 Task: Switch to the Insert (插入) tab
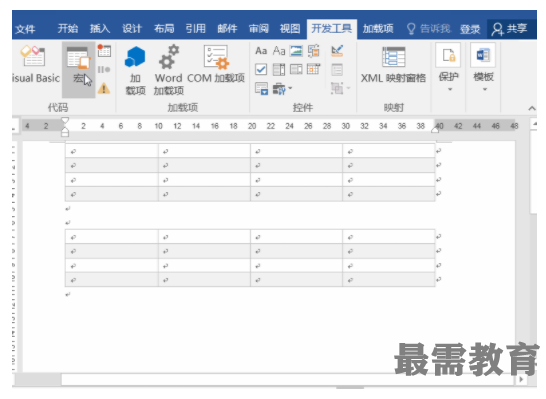pos(100,29)
